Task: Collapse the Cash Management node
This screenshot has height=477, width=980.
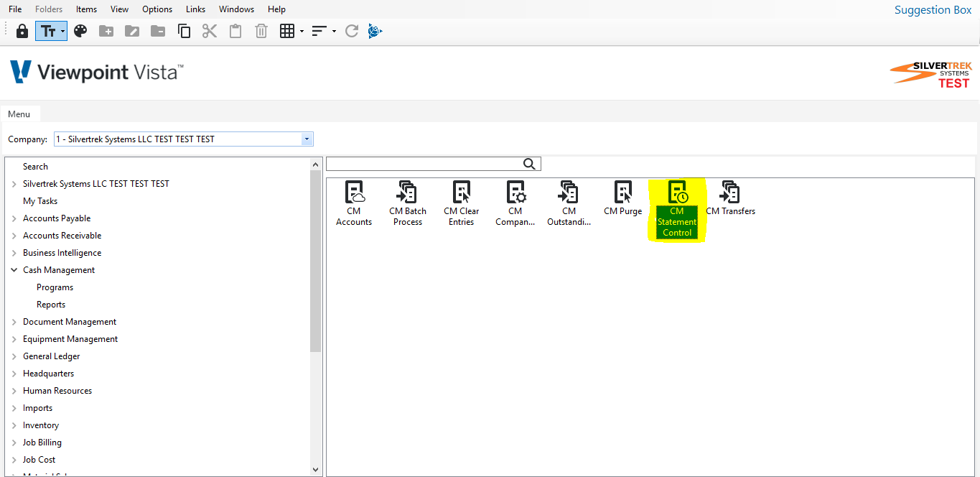Action: coord(14,270)
